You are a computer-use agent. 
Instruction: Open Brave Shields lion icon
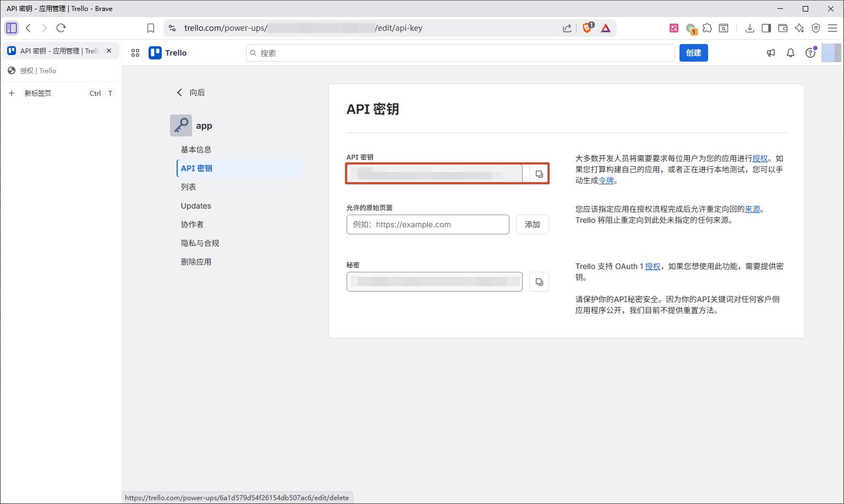coord(588,28)
